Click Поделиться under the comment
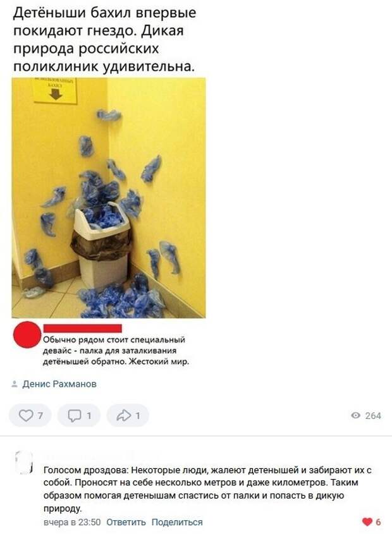 click(x=177, y=522)
